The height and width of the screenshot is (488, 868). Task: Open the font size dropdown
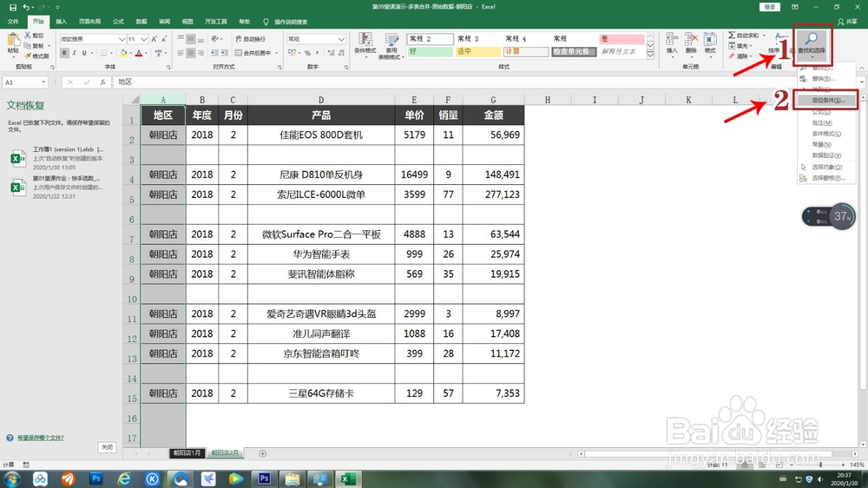click(x=144, y=39)
